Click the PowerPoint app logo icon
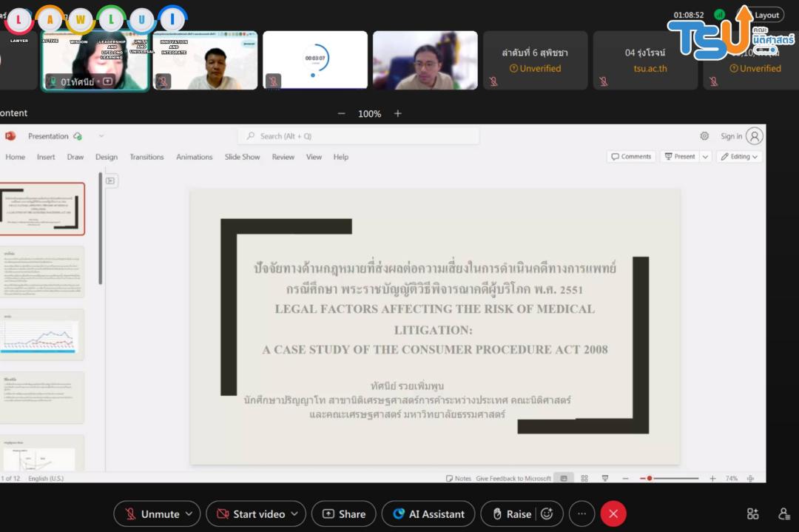The width and height of the screenshot is (799, 532). pyautogui.click(x=10, y=136)
